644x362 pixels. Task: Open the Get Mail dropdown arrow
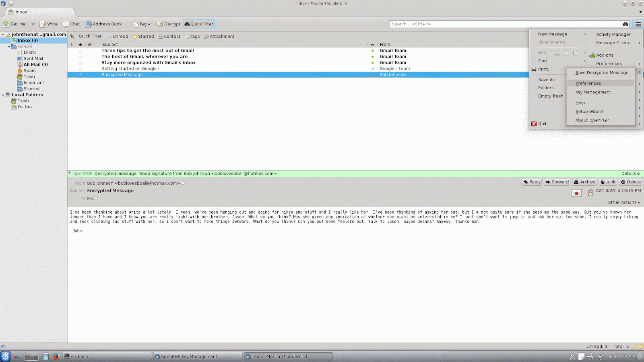33,24
